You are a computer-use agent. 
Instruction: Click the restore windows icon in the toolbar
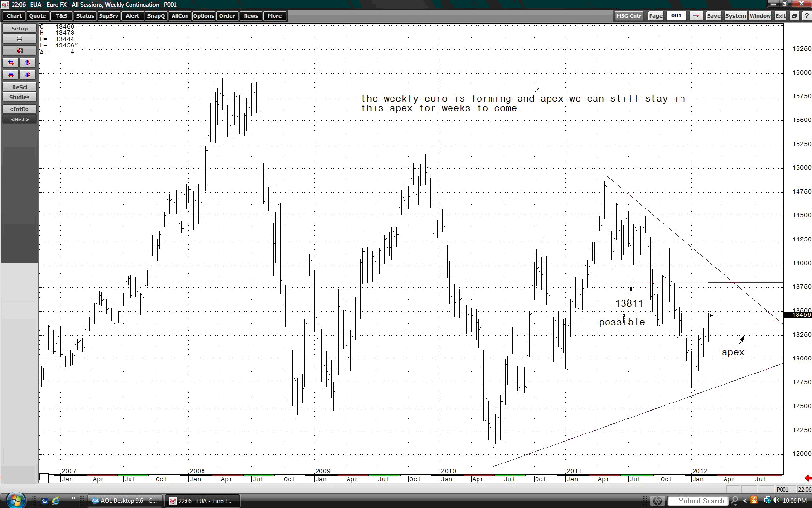pos(794,16)
